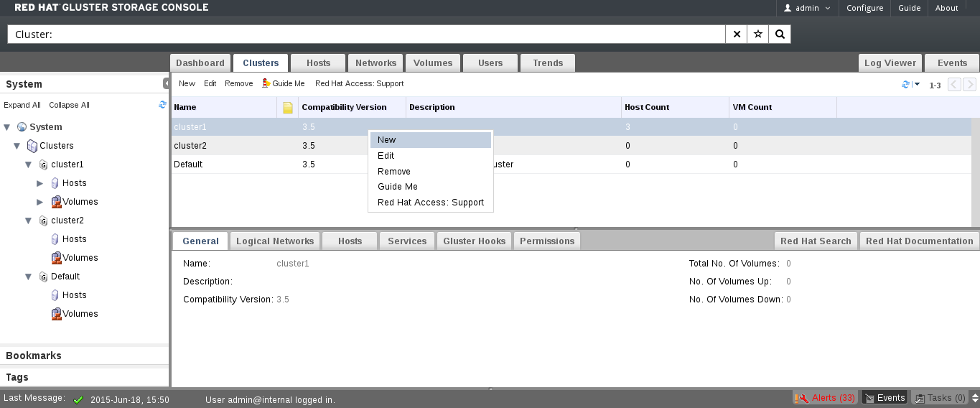Image resolution: width=980 pixels, height=408 pixels.
Task: Expand the Tags panel
Action: pos(84,377)
